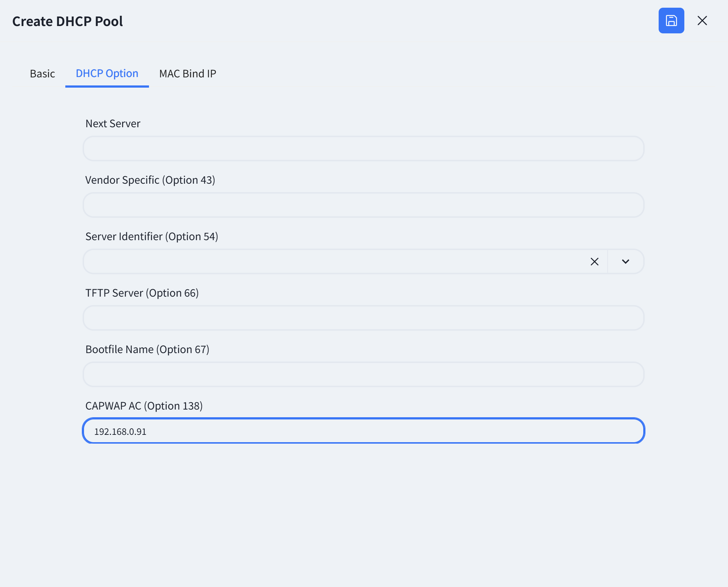Click the CAPWAP AC field containing 192.168.0.91

pyautogui.click(x=364, y=431)
